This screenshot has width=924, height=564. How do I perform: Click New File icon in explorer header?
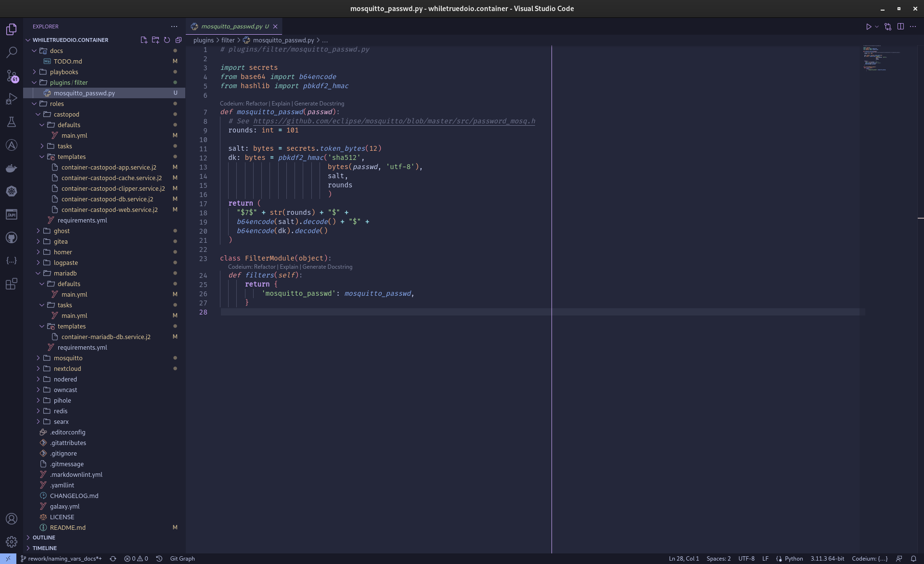coord(143,40)
